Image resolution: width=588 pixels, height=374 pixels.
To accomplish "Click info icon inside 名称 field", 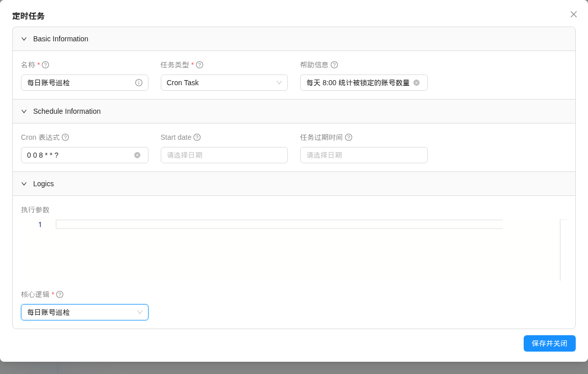I will pos(139,83).
